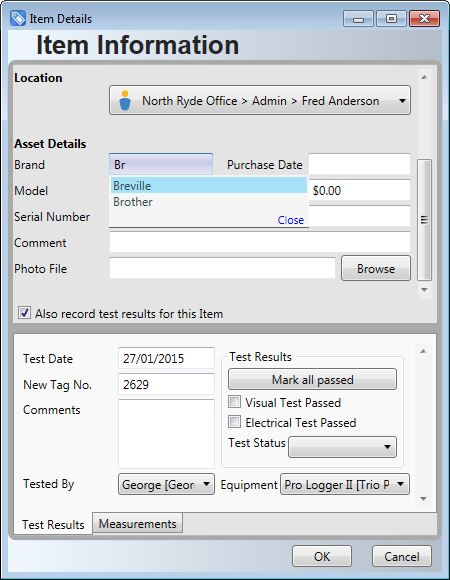Uncheck Also record test results for this Item
Viewport: 450px width, 580px height.
[24, 313]
